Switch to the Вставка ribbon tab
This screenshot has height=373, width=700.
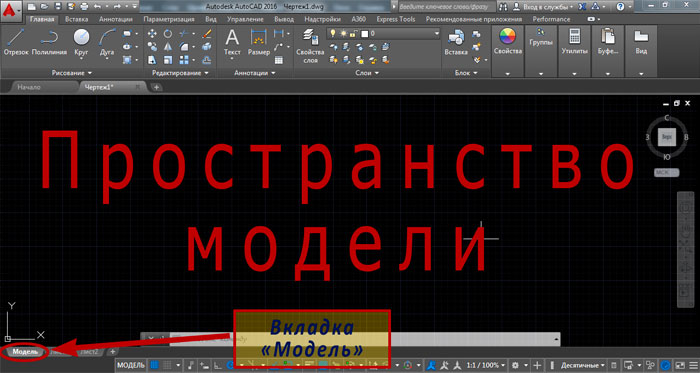pos(76,19)
